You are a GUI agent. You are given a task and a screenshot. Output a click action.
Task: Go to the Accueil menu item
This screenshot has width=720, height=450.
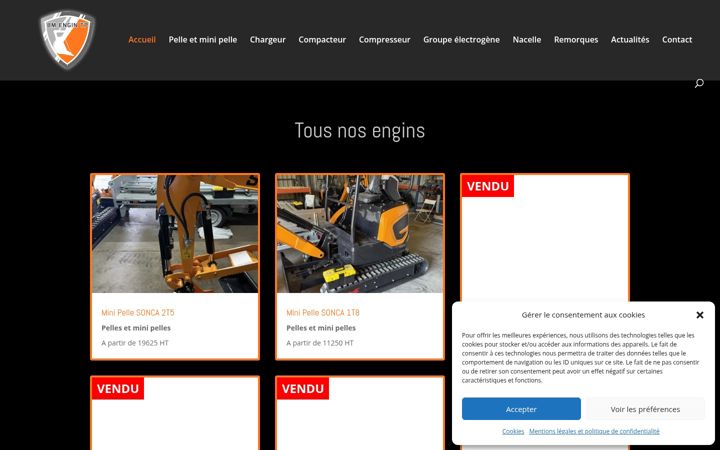point(142,39)
